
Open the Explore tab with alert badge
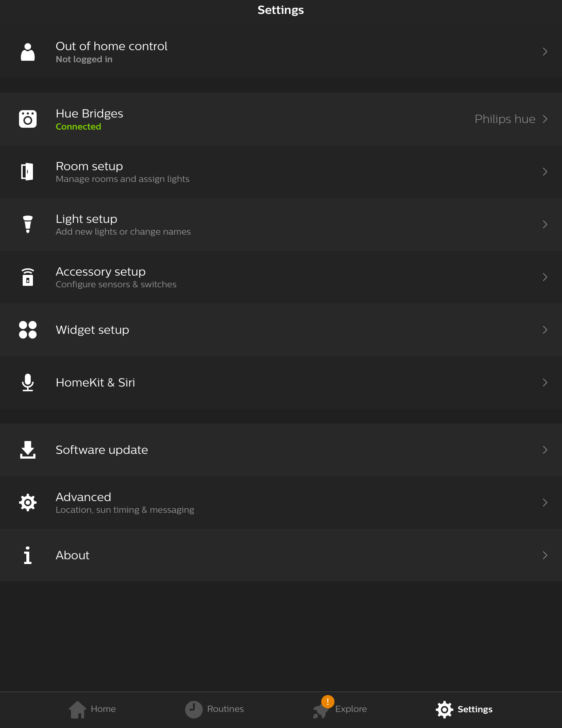pyautogui.click(x=340, y=708)
